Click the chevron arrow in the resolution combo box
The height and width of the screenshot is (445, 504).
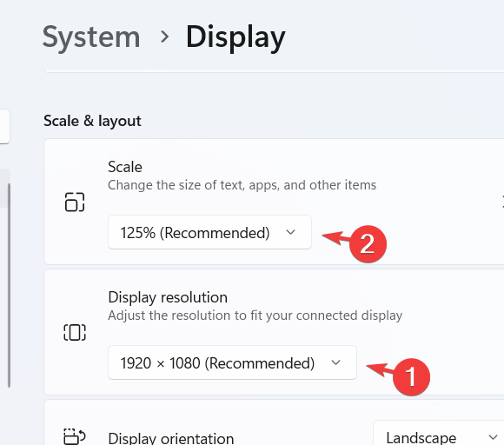(336, 362)
